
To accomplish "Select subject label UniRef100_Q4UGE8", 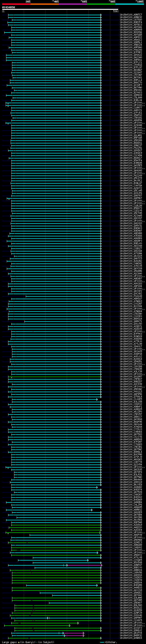I will (x=131, y=512).
